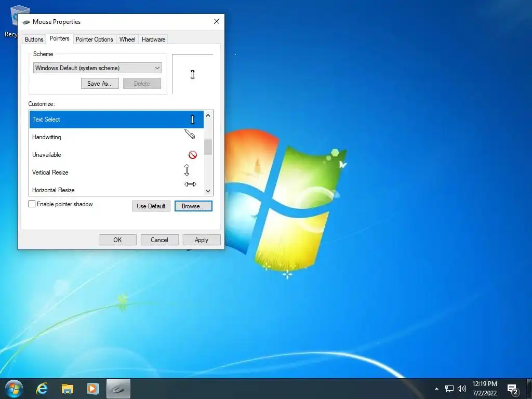This screenshot has height=399, width=532.
Task: Click the greyed-out Delete scheme button
Action: pos(142,84)
